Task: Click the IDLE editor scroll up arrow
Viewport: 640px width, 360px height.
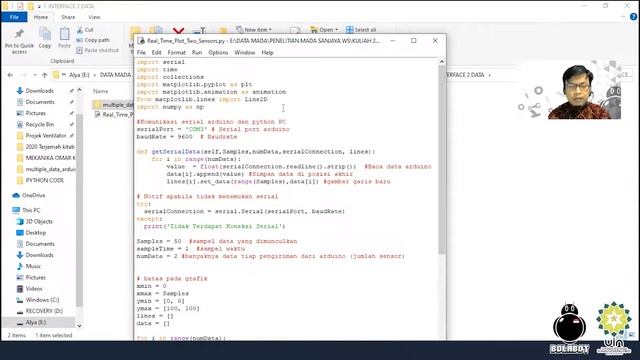Action: (442, 62)
